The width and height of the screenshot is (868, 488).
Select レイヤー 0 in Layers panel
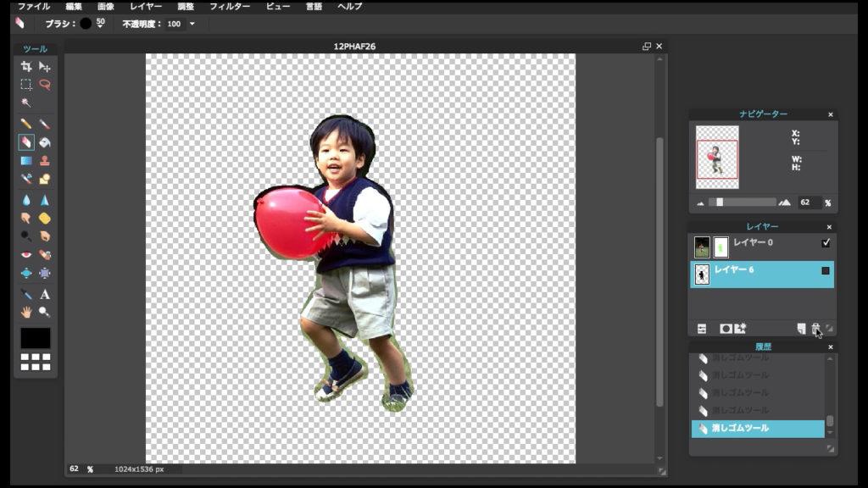762,247
